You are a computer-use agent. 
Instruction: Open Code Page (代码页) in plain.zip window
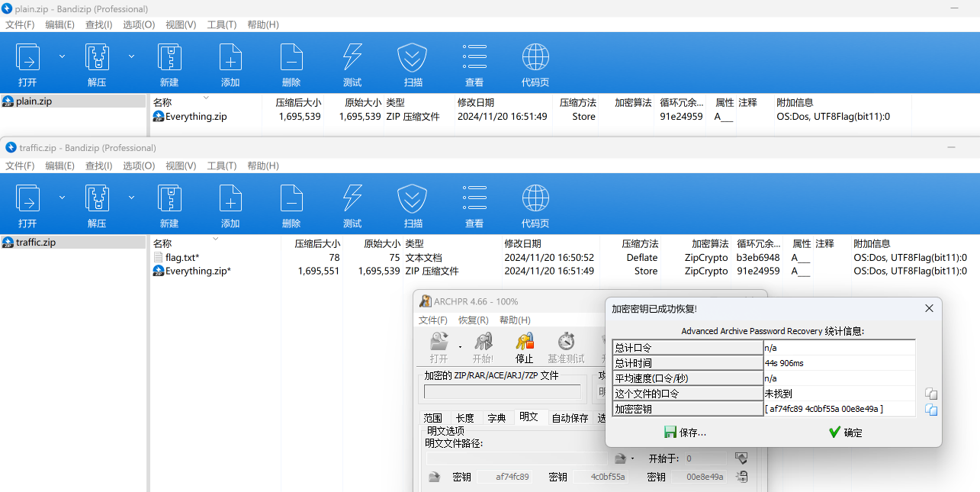tap(535, 64)
